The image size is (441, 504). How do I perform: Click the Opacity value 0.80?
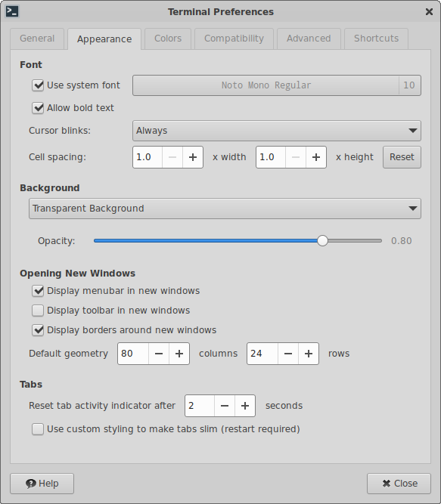coord(401,241)
